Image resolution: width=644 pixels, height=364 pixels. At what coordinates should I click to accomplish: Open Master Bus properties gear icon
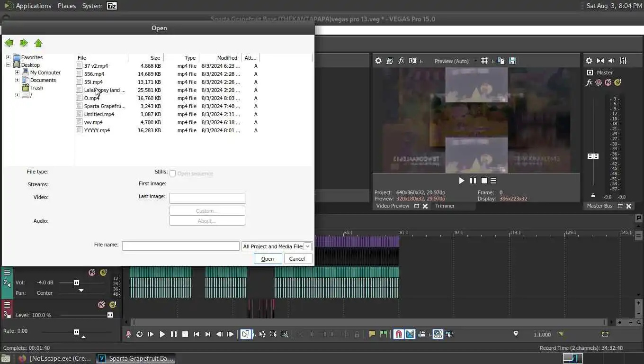(x=589, y=61)
